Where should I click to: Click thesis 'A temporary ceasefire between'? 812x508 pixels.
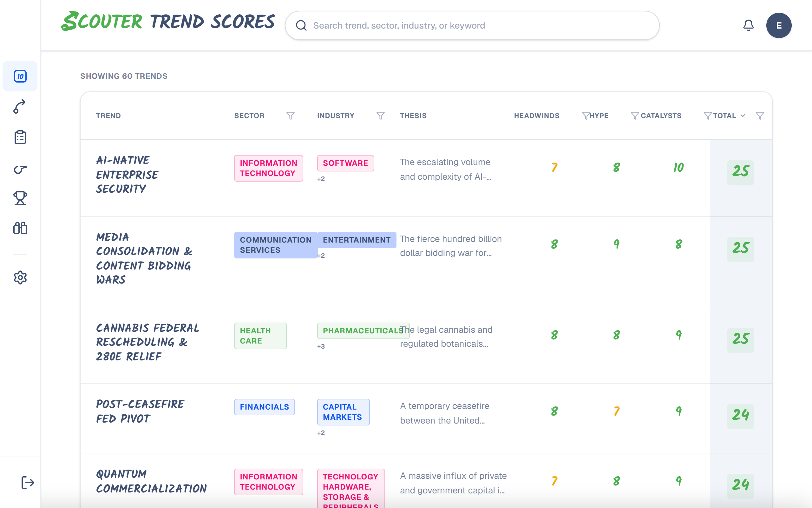[445, 413]
